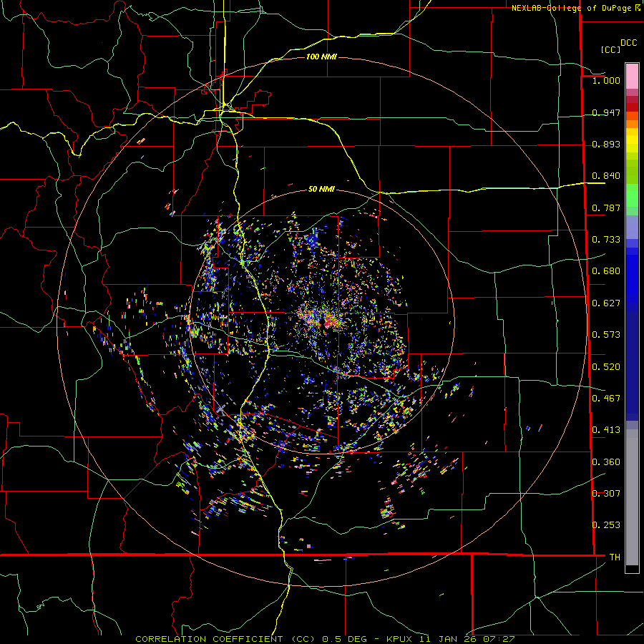
Task: Click the 0.573 scale value
Action: click(606, 335)
